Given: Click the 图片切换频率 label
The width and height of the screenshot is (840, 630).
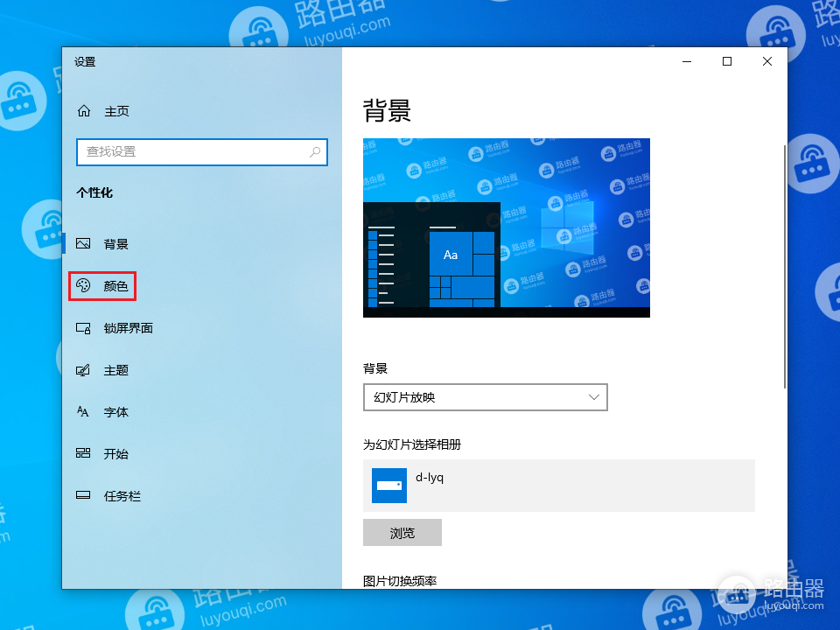Looking at the screenshot, I should [400, 581].
